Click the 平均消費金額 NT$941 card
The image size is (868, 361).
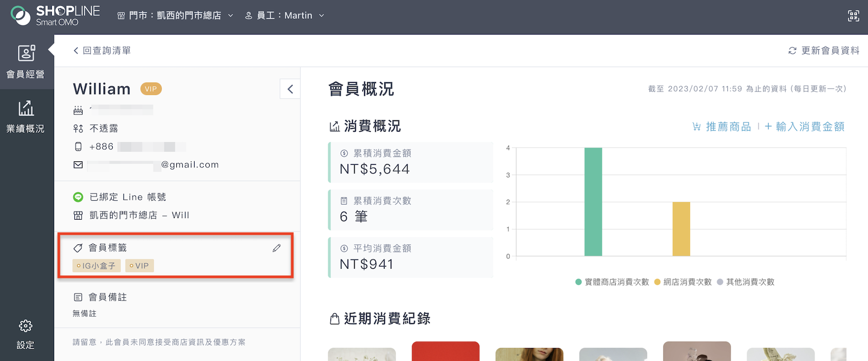[x=411, y=257]
